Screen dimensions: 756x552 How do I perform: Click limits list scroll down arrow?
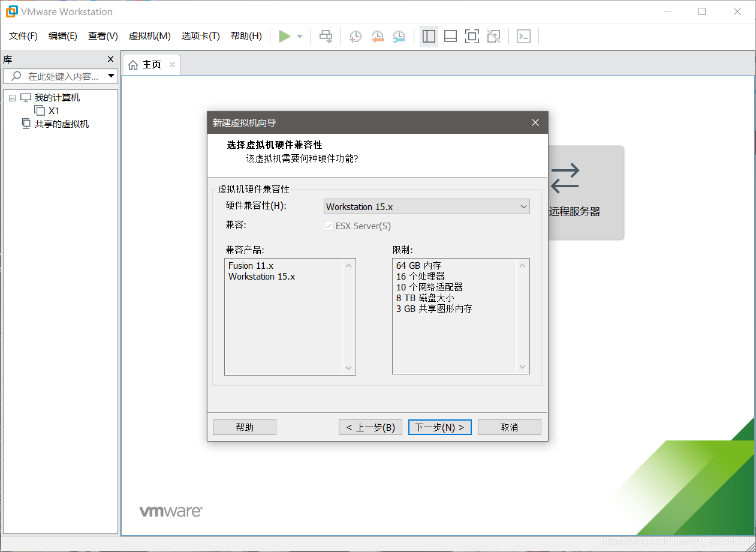tap(523, 367)
